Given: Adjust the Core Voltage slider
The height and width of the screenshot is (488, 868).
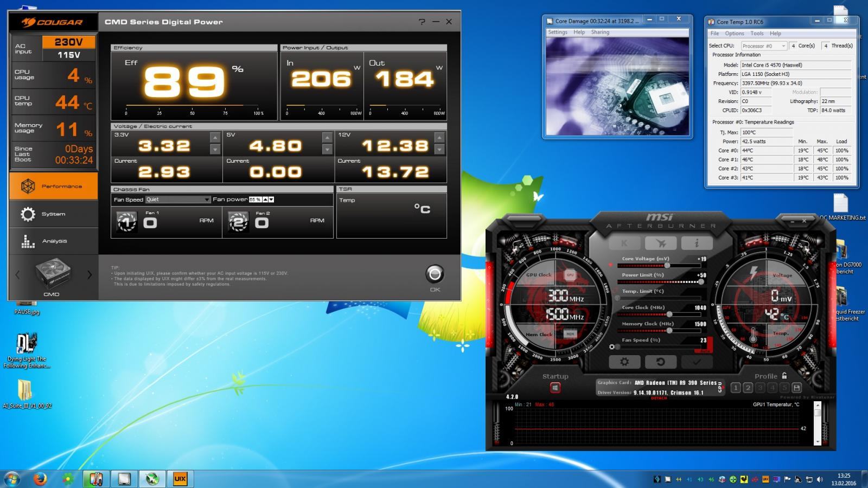Looking at the screenshot, I should pos(667,266).
